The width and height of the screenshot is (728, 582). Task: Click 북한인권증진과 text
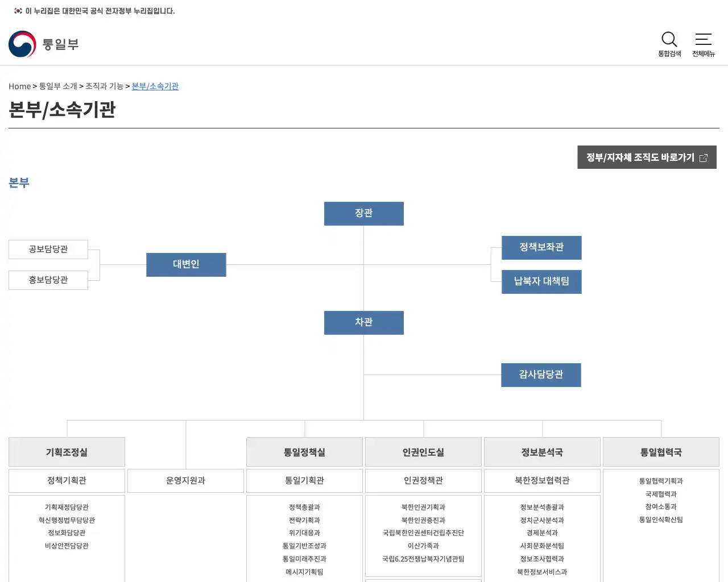tap(423, 520)
